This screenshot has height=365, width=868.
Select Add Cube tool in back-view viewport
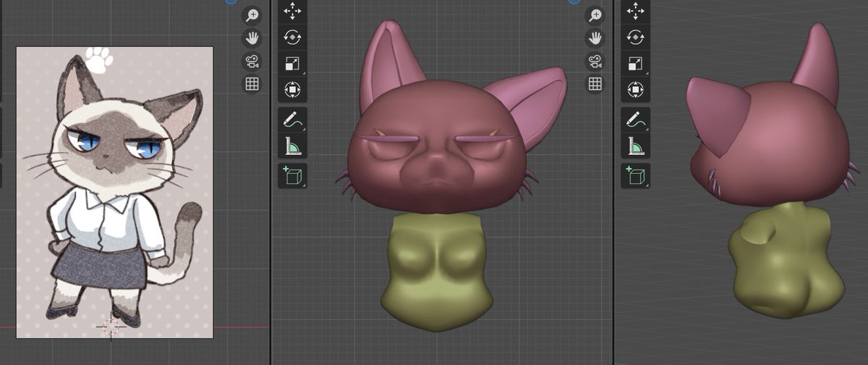635,175
